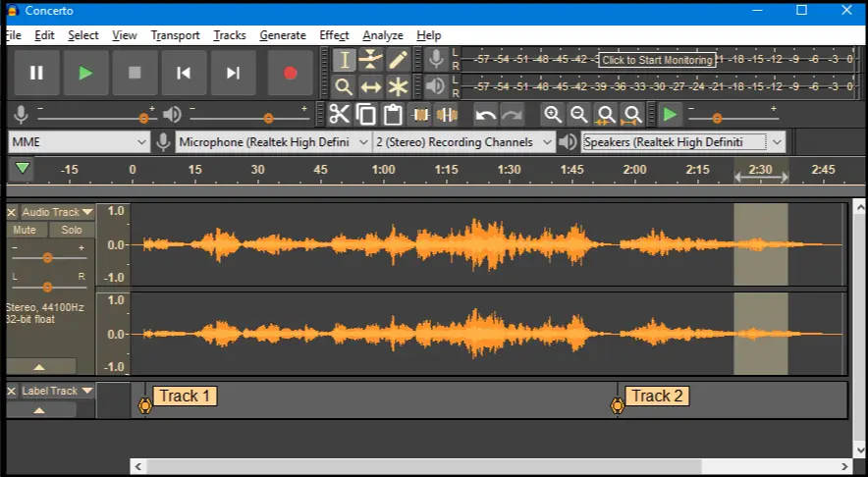
Task: Open the Select menu
Action: pos(83,35)
